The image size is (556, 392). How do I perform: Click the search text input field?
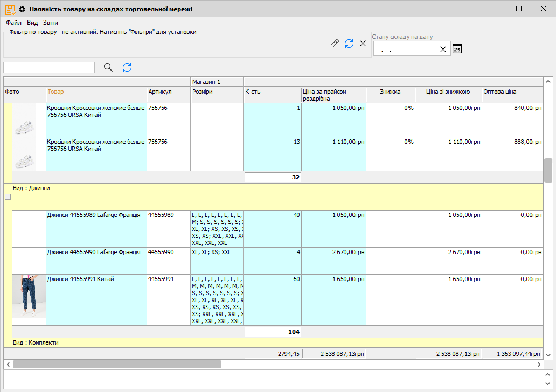pos(49,67)
